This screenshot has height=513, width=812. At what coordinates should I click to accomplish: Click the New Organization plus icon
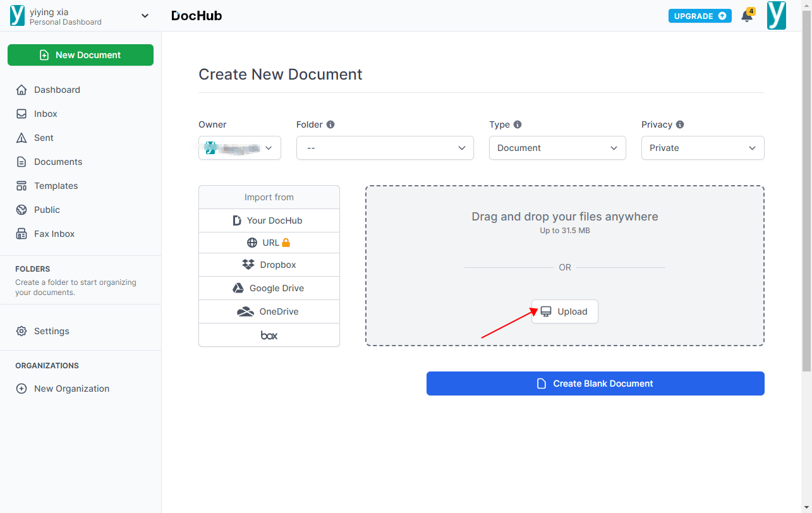point(21,389)
